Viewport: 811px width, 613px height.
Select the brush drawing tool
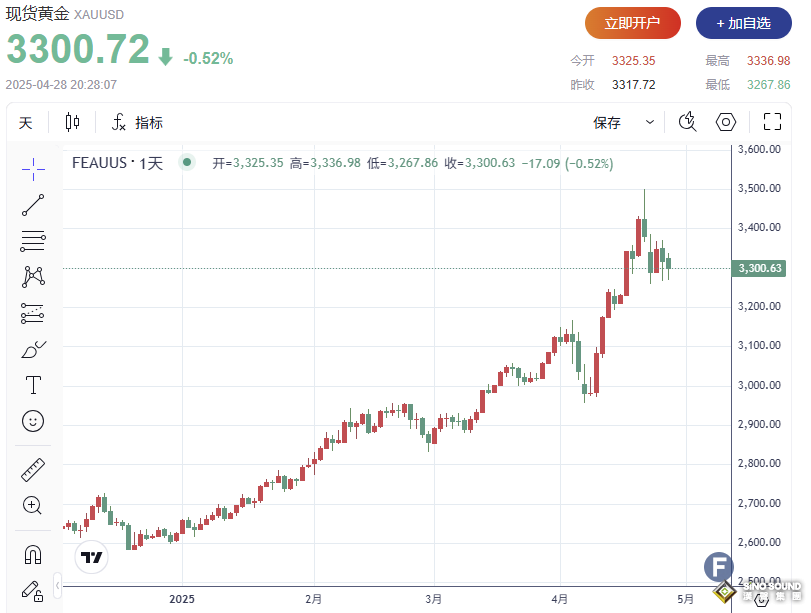click(33, 349)
